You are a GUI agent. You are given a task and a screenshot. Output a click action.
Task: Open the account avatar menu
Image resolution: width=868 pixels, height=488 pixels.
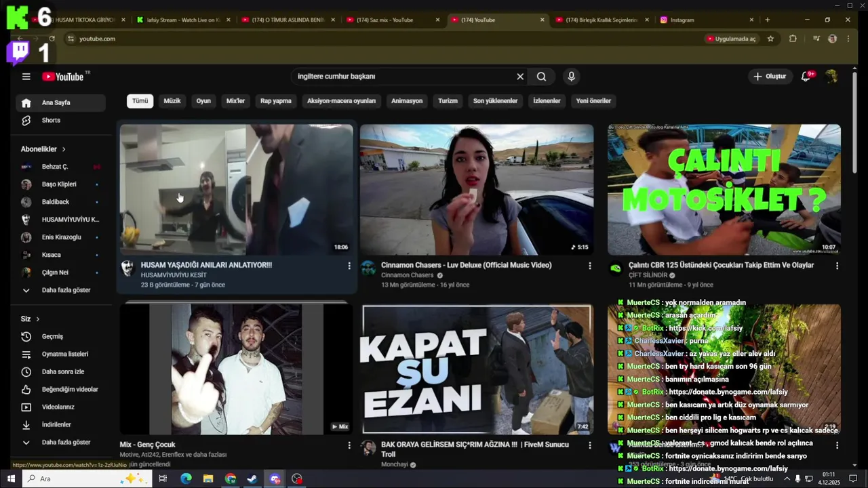click(831, 77)
